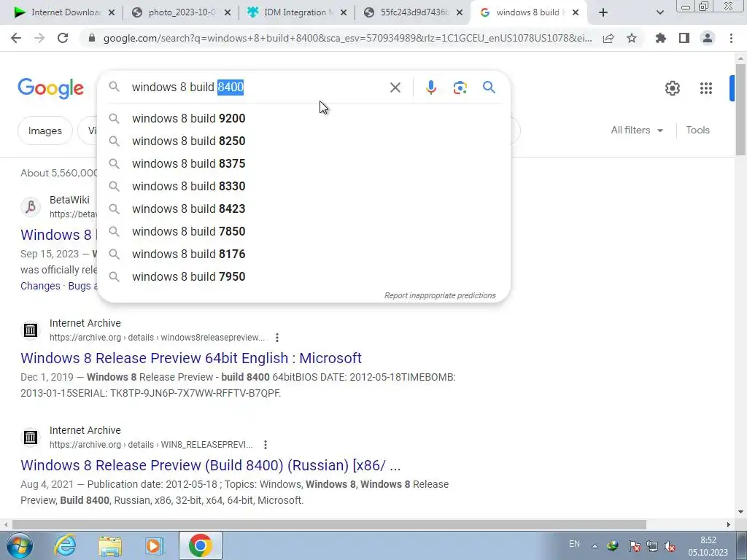
Task: Click Report inappropriate predictions
Action: tap(440, 295)
